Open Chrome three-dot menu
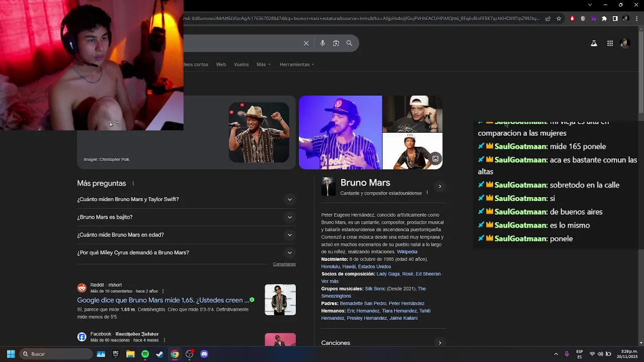This screenshot has height=362, width=644. click(x=636, y=19)
